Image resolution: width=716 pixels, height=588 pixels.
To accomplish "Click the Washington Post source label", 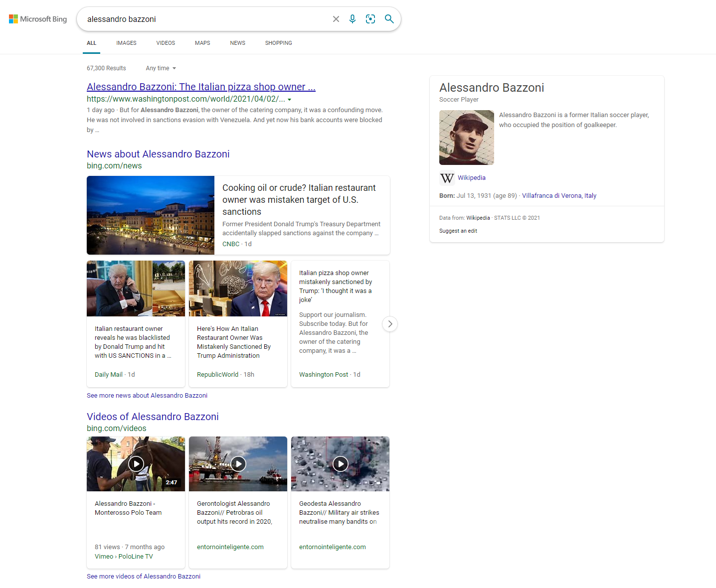I will point(324,374).
